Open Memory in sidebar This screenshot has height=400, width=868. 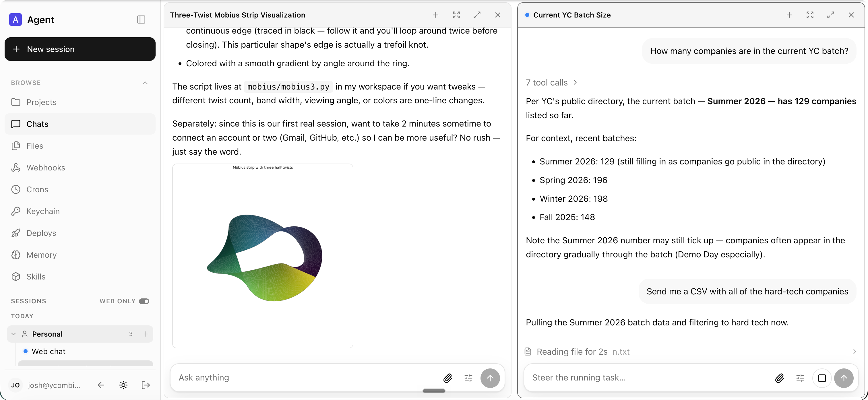[x=80, y=255]
